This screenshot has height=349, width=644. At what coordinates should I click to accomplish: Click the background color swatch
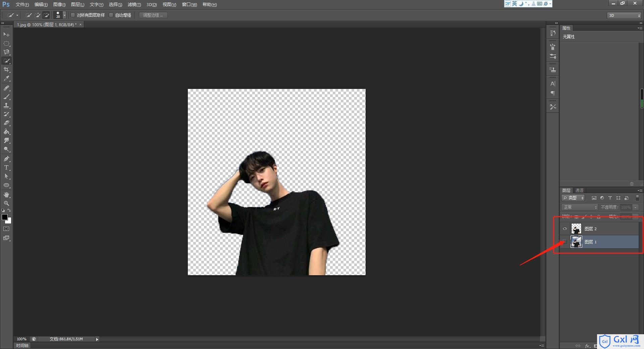[x=9, y=221]
